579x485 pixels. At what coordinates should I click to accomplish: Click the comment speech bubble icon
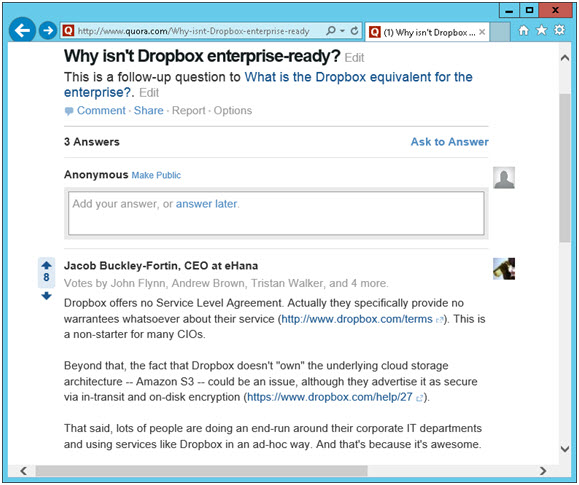tap(69, 111)
